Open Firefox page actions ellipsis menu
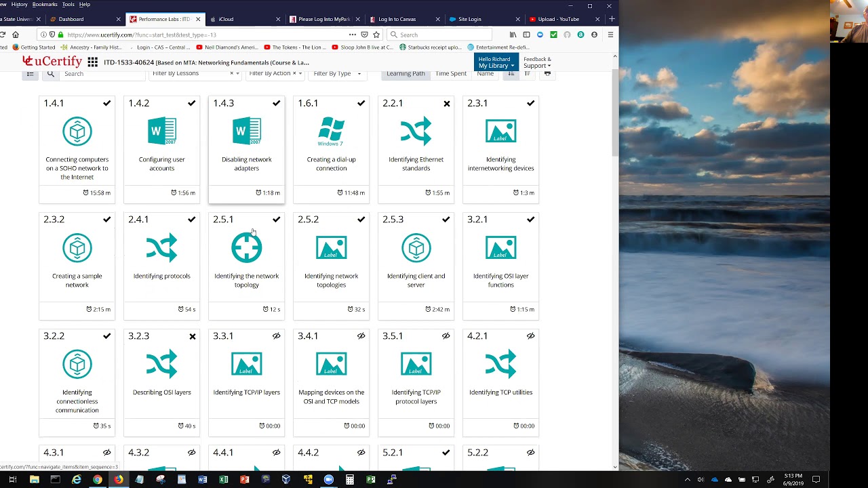This screenshot has width=868, height=488. [353, 35]
